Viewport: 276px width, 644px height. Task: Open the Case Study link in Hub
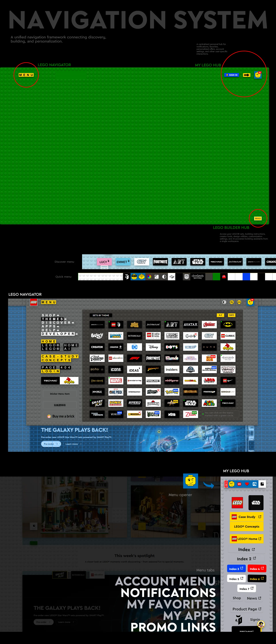247,517
